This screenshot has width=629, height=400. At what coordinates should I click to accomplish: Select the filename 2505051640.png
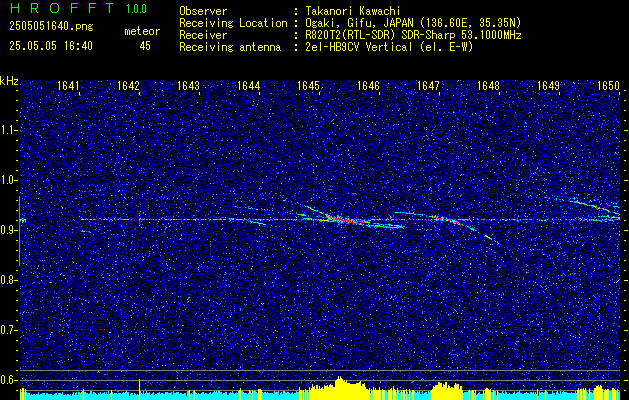click(x=51, y=27)
